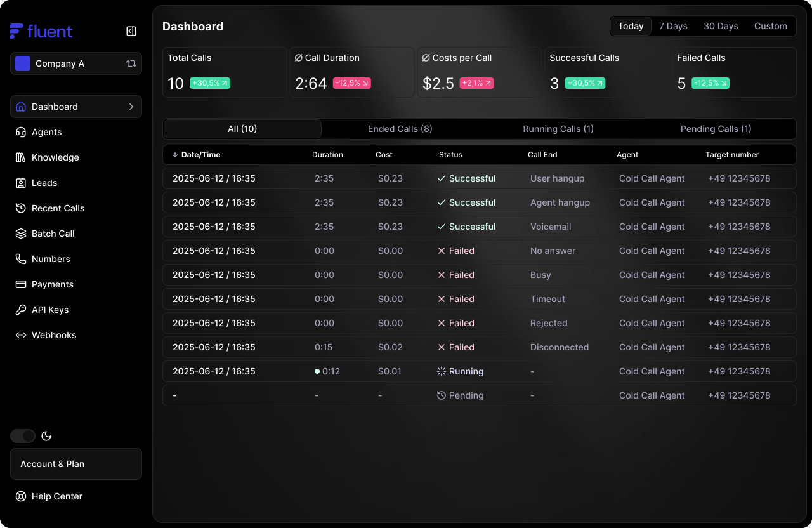Click the Numbers phone icon
The height and width of the screenshot is (528, 812).
[x=21, y=259]
